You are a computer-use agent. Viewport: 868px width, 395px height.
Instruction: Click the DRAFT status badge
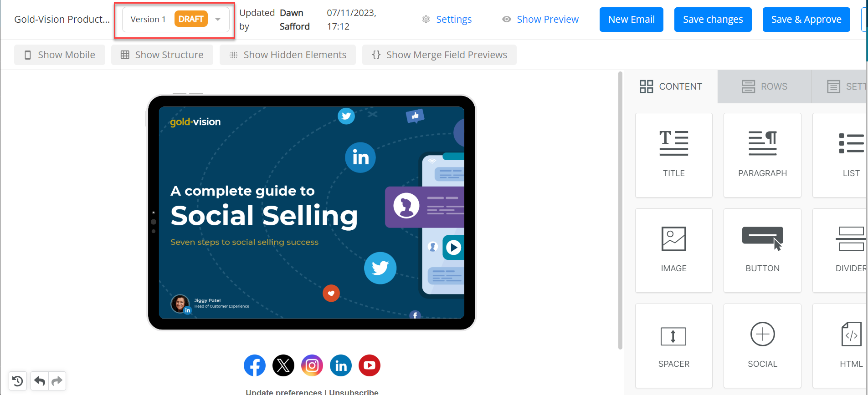pos(191,19)
